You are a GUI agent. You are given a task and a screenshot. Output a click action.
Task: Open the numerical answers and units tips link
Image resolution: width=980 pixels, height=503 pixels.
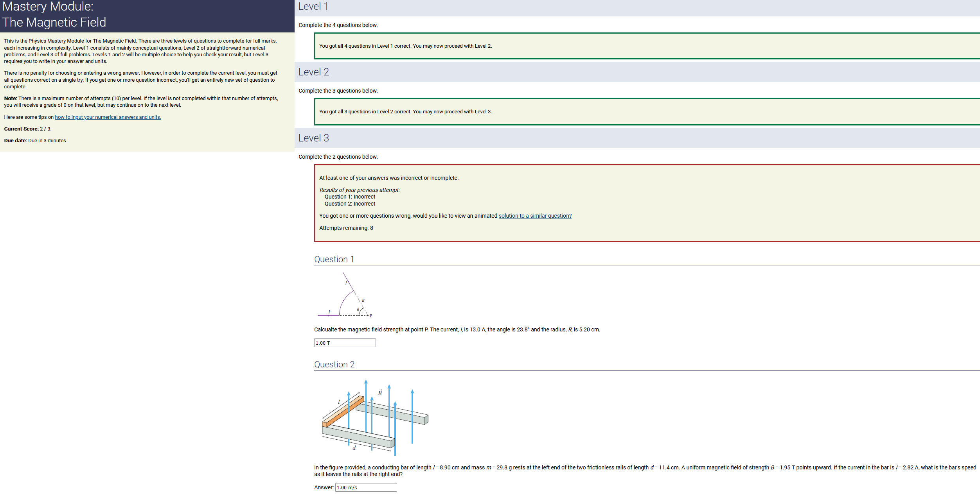[x=108, y=117]
